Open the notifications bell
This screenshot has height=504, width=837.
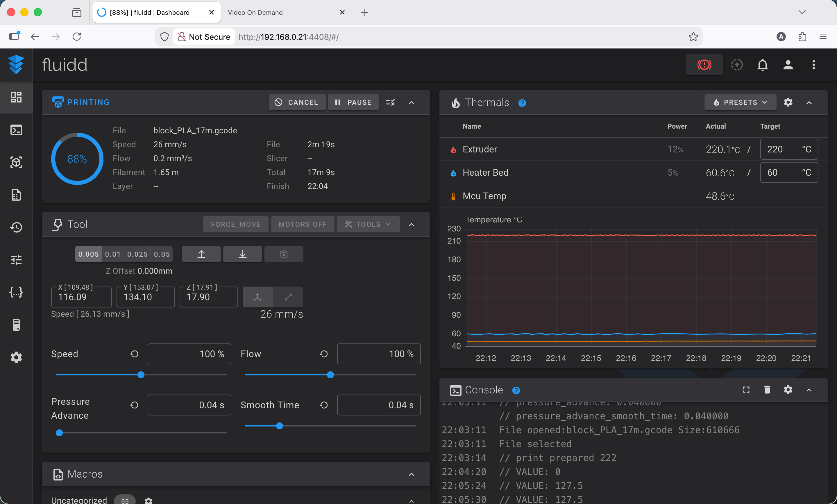pos(762,65)
